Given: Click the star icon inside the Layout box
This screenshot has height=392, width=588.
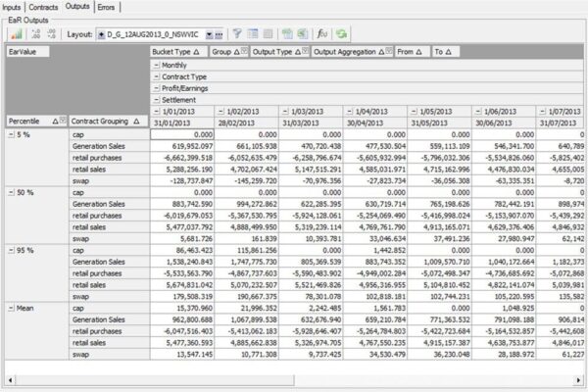Looking at the screenshot, I should point(101,35).
